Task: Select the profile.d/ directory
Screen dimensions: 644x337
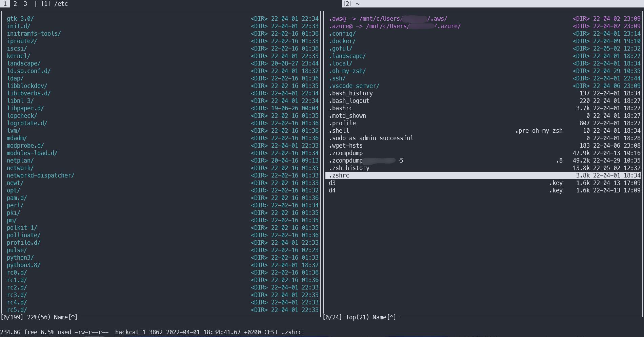Action: (x=163, y=243)
